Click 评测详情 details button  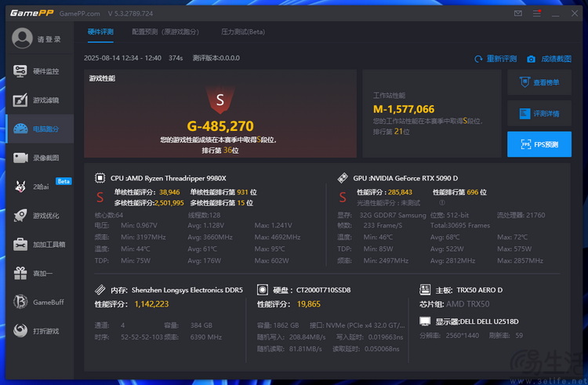tap(539, 113)
